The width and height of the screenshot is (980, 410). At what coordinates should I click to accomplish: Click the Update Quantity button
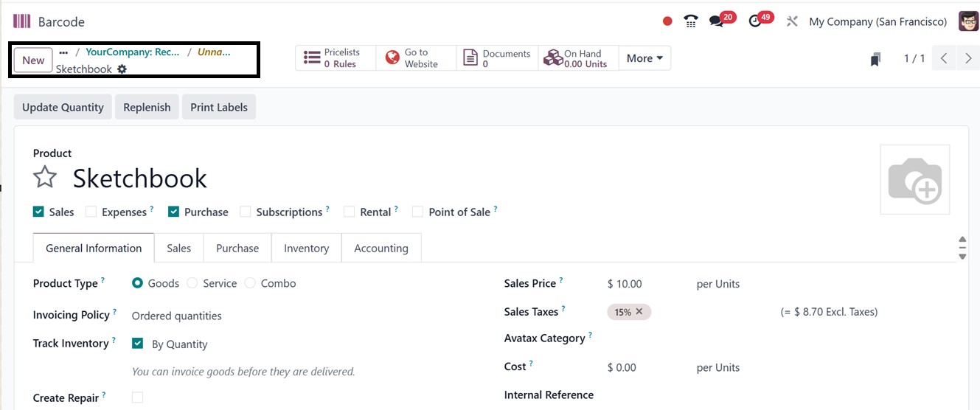[63, 107]
